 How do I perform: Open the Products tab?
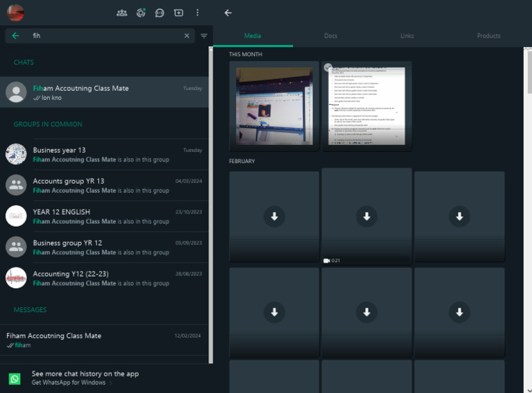tap(488, 35)
